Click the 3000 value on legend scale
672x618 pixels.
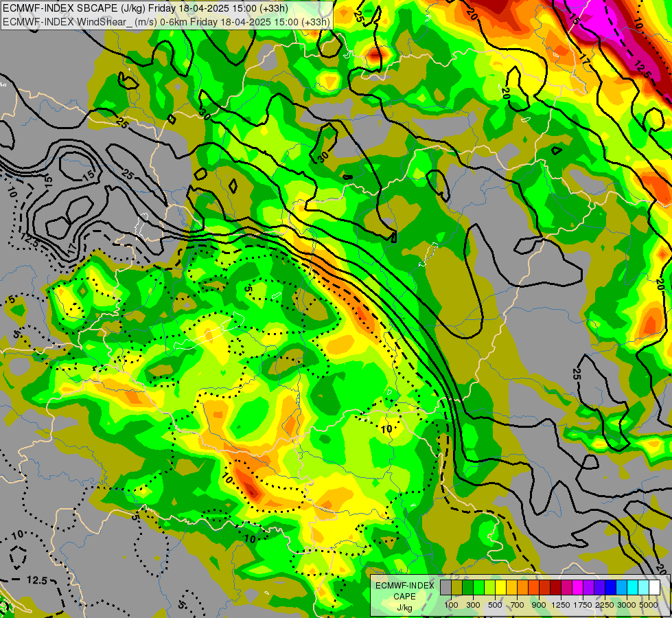[x=627, y=605]
